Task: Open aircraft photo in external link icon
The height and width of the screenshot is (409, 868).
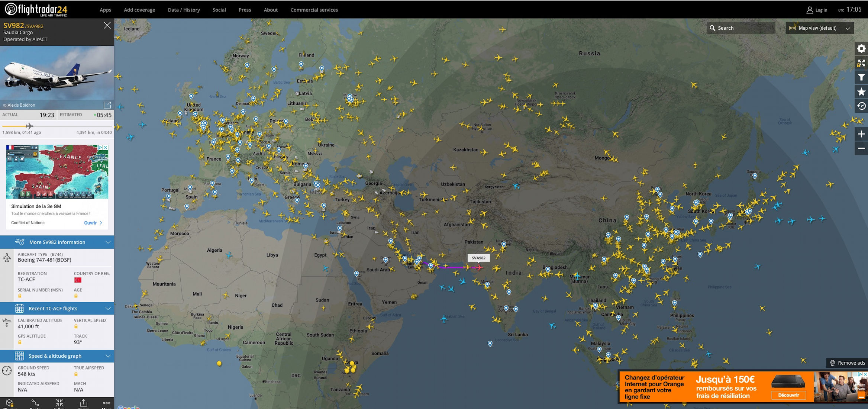Action: [x=107, y=105]
